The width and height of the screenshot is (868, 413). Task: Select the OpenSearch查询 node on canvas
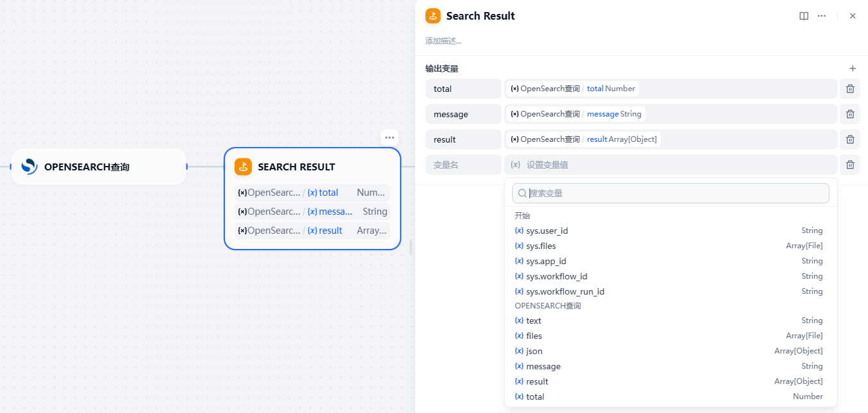coord(99,167)
